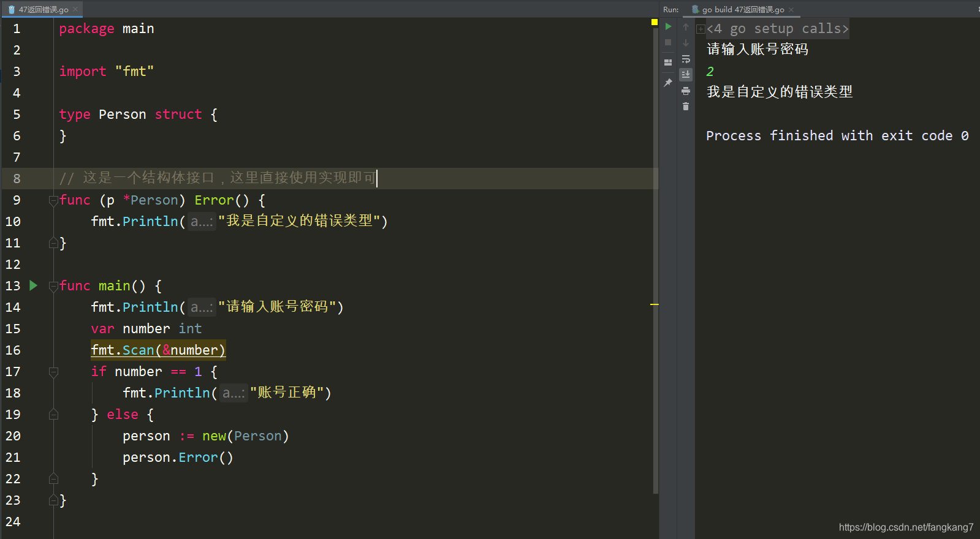Click the yellow inspection indicator at editor top
The image size is (980, 539).
(x=654, y=22)
